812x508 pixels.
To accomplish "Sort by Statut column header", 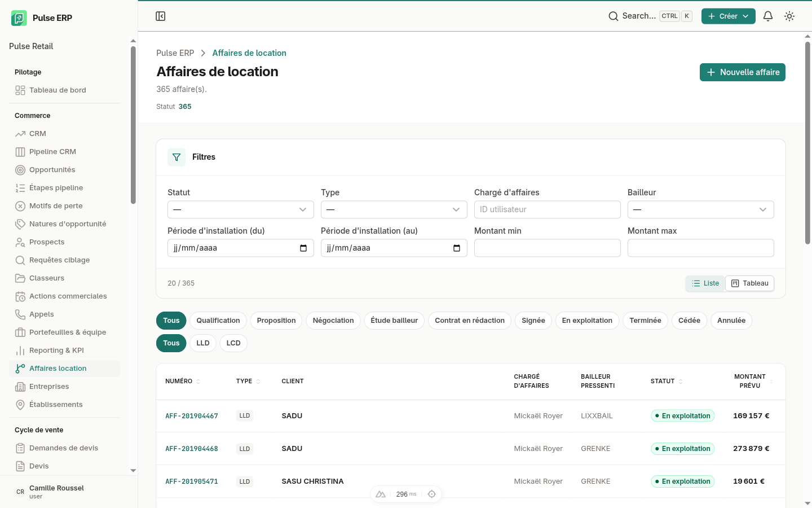I will tap(667, 382).
